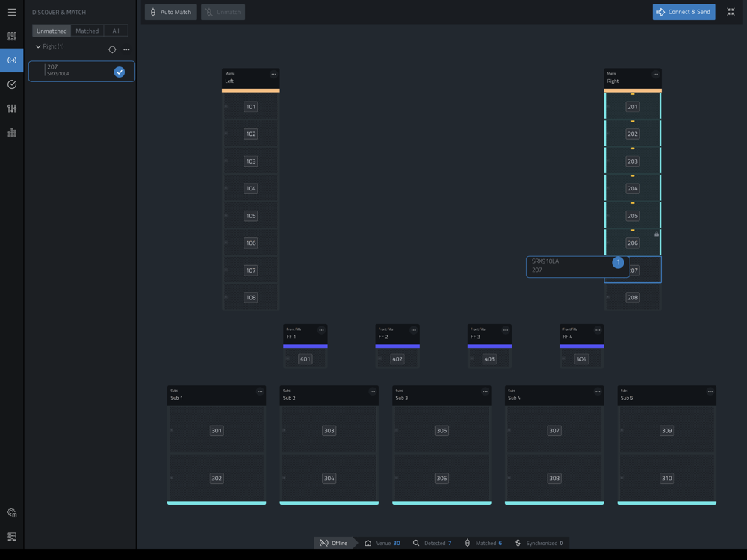Screen dimensions: 747x560
Task: Select subwoofer 309 in Sub 5
Action: coord(666,431)
